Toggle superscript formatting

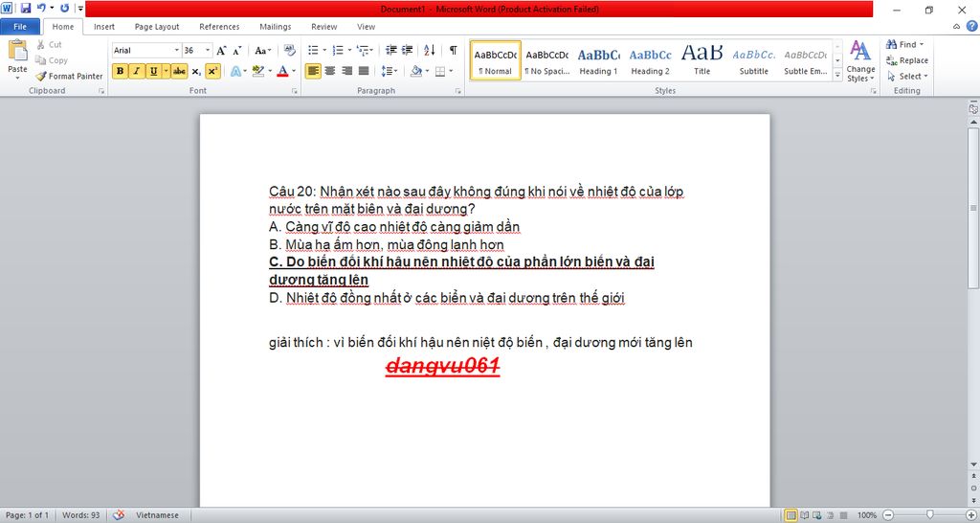click(212, 71)
